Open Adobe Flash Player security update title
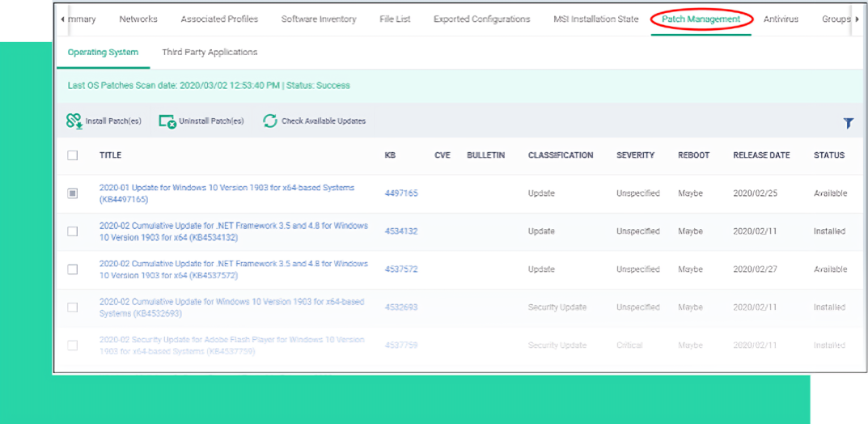 pyautogui.click(x=232, y=346)
